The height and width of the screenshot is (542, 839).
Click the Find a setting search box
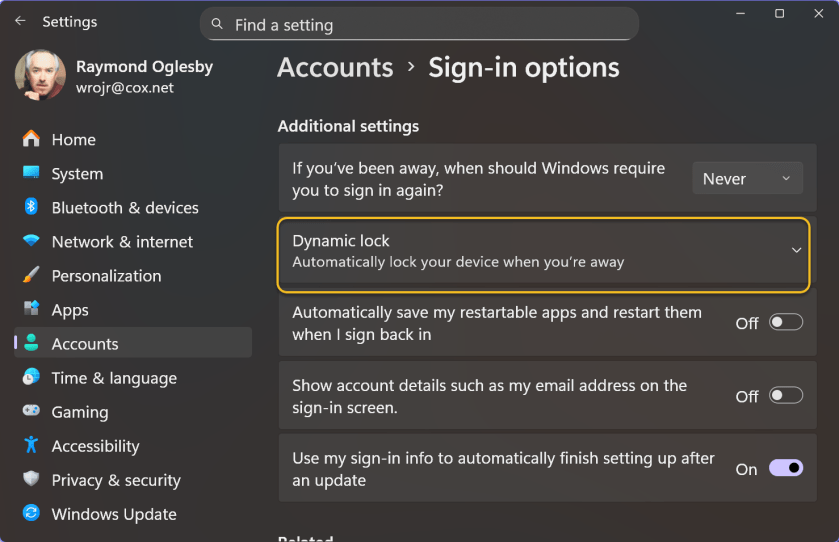(420, 25)
